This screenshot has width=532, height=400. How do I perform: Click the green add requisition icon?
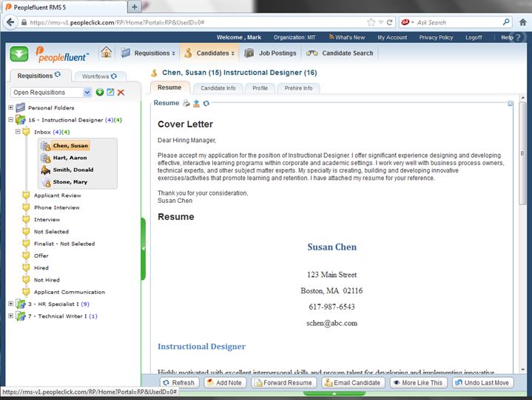click(x=99, y=92)
